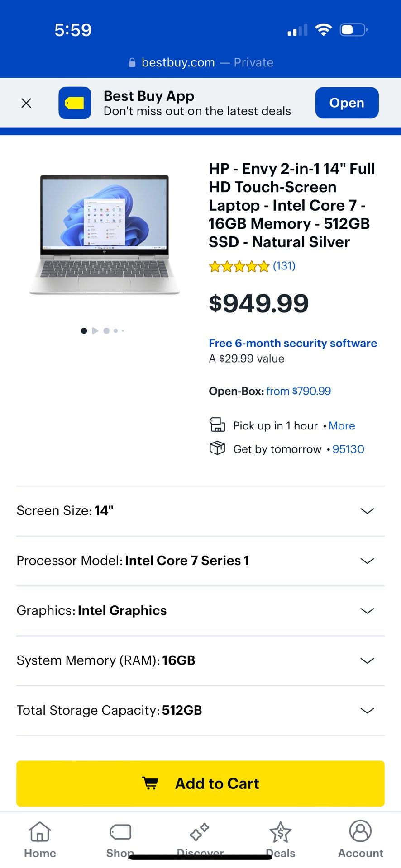Expand the System Memory (RAM) options

[367, 660]
